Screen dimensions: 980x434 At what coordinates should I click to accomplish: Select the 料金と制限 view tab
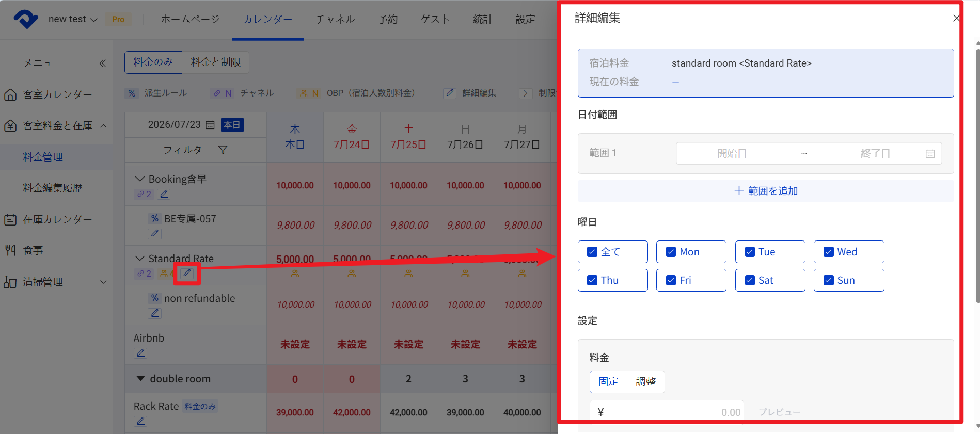[216, 62]
